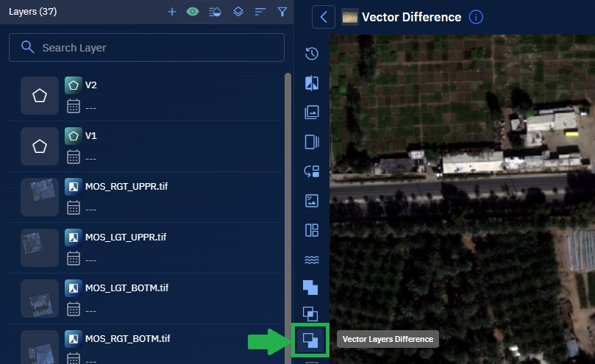Click raster icon beside MOS_RGT_UPPR.tif
This screenshot has width=595, height=364.
click(x=74, y=186)
